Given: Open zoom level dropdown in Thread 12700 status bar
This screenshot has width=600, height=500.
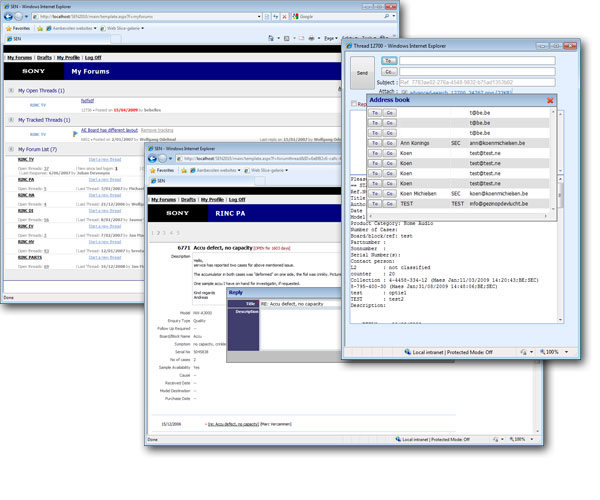Looking at the screenshot, I should coord(567,352).
